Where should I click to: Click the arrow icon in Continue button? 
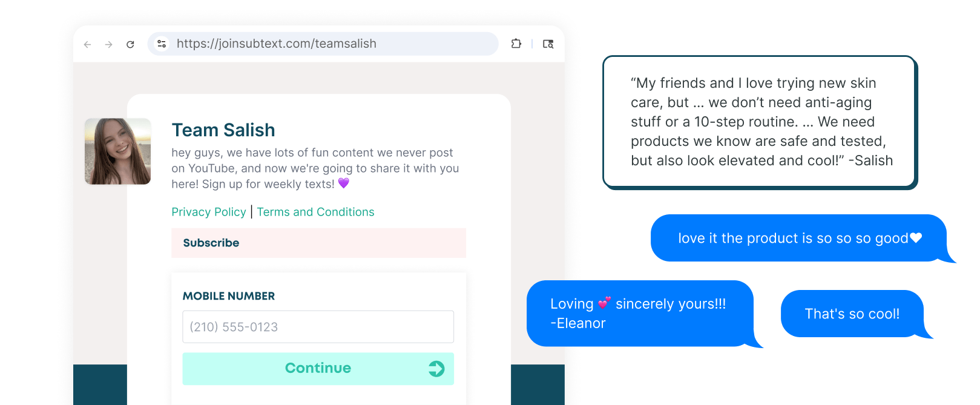coord(436,369)
